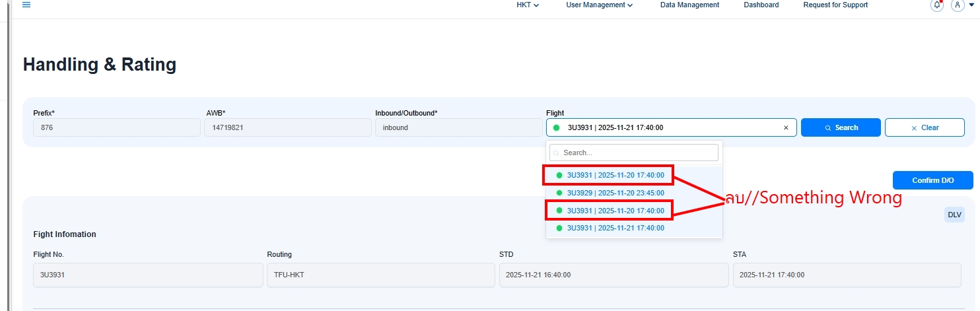
Task: Click the Confirm D/O button
Action: point(932,180)
